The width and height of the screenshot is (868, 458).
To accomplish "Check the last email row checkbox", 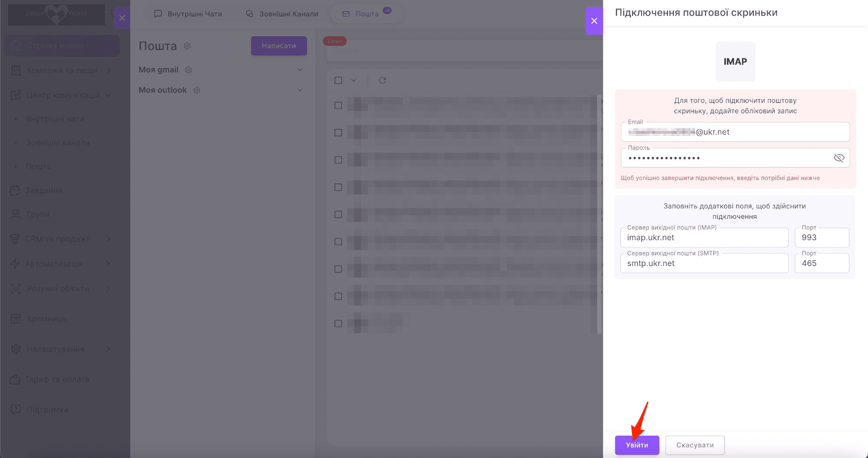I will (x=338, y=324).
